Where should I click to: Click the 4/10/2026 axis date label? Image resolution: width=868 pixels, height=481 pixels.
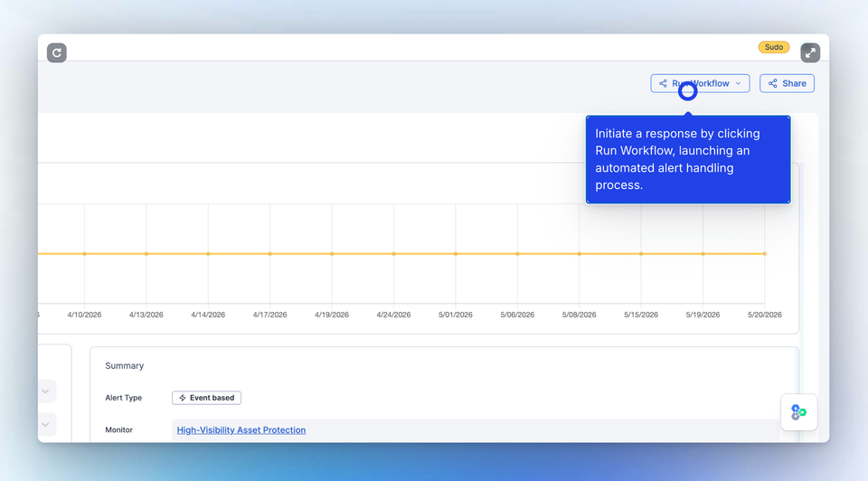tap(84, 315)
